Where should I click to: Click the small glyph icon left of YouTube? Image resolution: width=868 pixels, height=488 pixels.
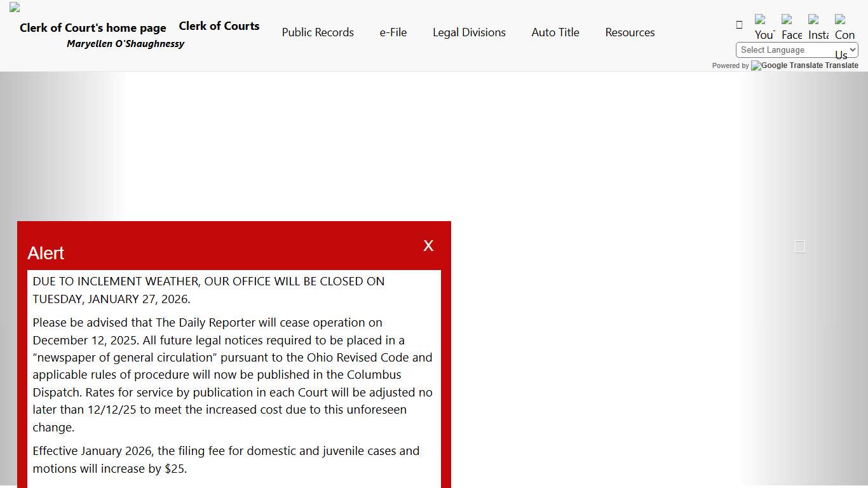(739, 25)
